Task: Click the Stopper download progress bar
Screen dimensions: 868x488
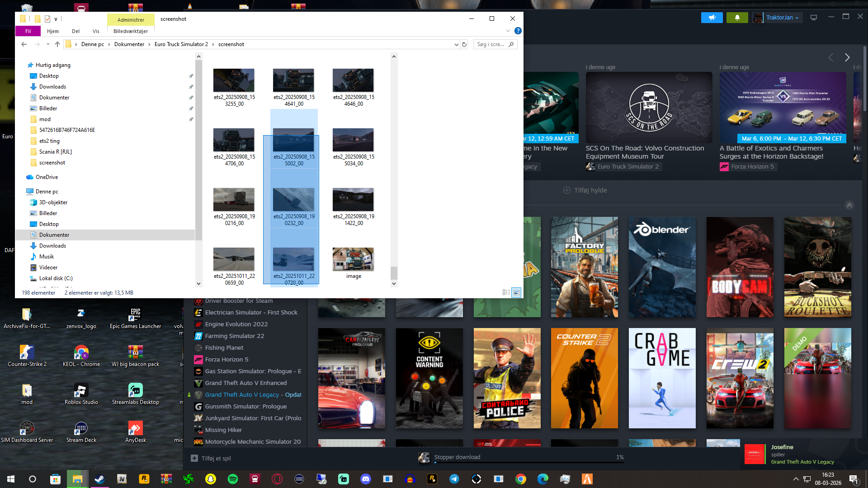Action: (529, 463)
